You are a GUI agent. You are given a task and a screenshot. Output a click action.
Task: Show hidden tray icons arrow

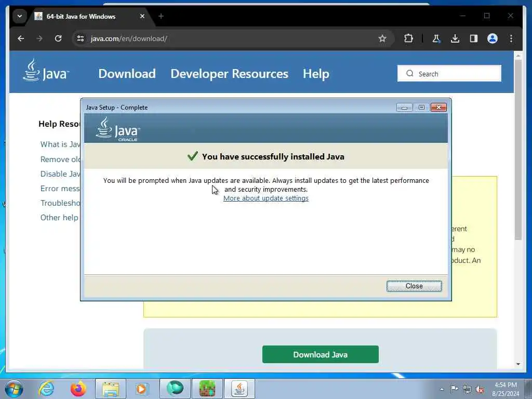point(442,390)
